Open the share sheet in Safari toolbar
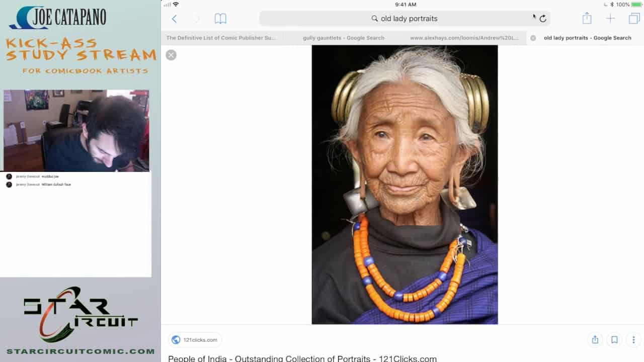Screen dimensions: 644x362 (x=587, y=19)
